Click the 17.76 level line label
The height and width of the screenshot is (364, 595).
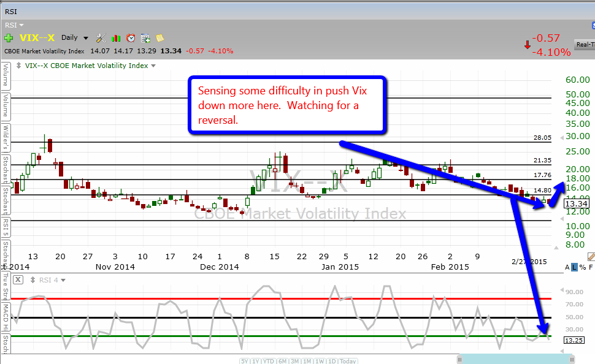(542, 175)
